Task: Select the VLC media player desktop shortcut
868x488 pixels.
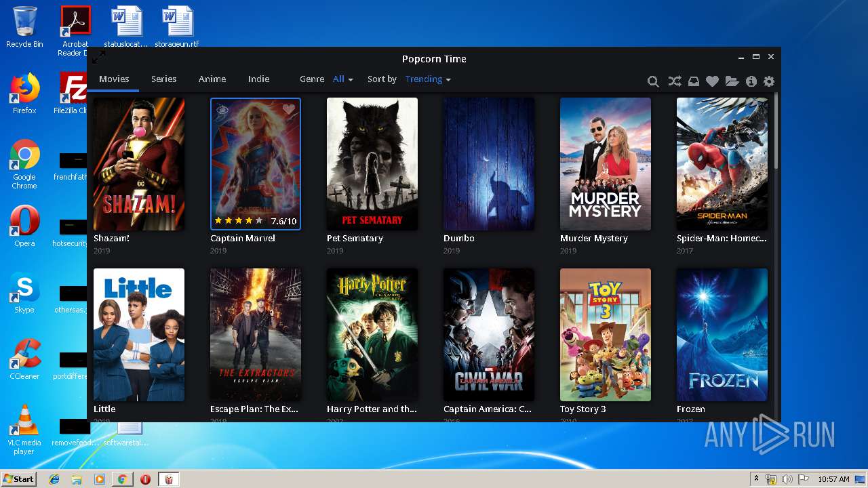Action: click(x=24, y=430)
